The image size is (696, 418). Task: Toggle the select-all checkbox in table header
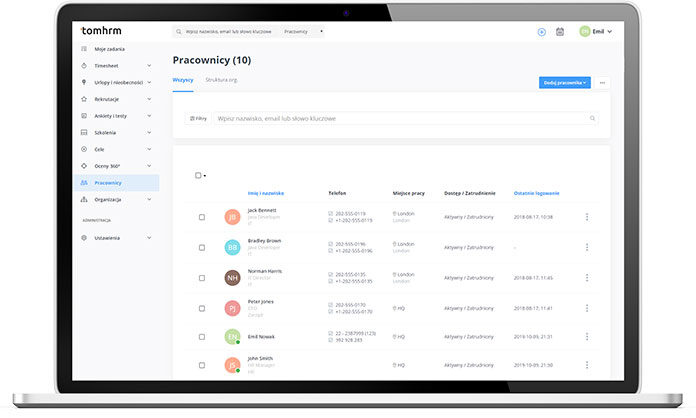(x=198, y=175)
